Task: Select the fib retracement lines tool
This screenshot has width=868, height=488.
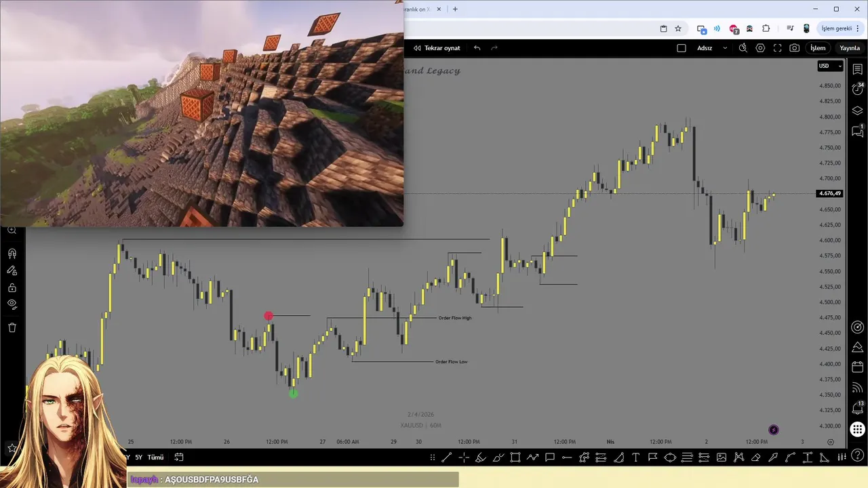Action: click(687, 457)
